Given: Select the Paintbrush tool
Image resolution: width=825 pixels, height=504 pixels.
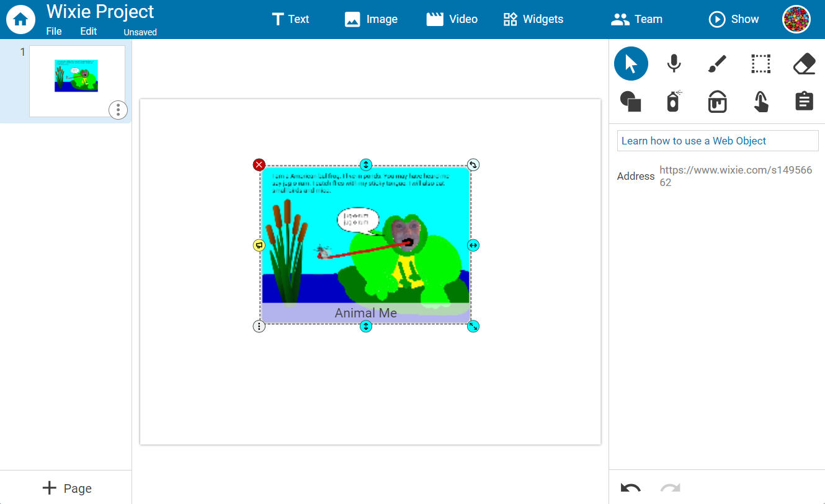Looking at the screenshot, I should pyautogui.click(x=717, y=63).
